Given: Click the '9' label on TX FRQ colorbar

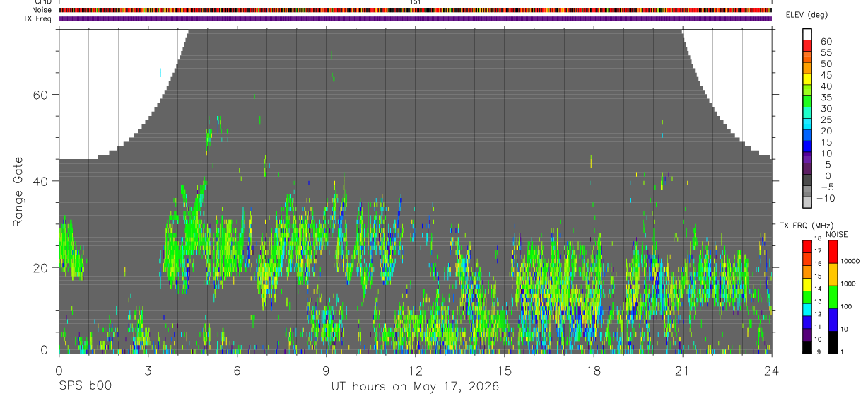Looking at the screenshot, I should [x=817, y=351].
